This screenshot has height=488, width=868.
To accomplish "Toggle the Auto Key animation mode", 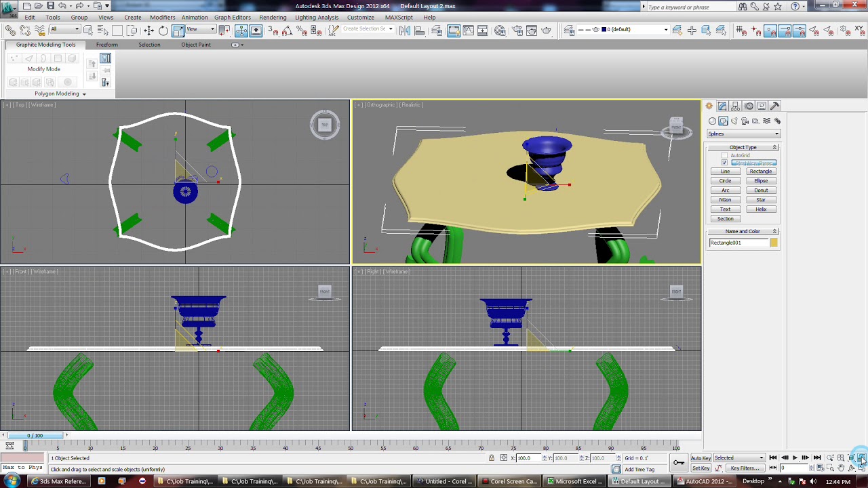I will coord(701,458).
